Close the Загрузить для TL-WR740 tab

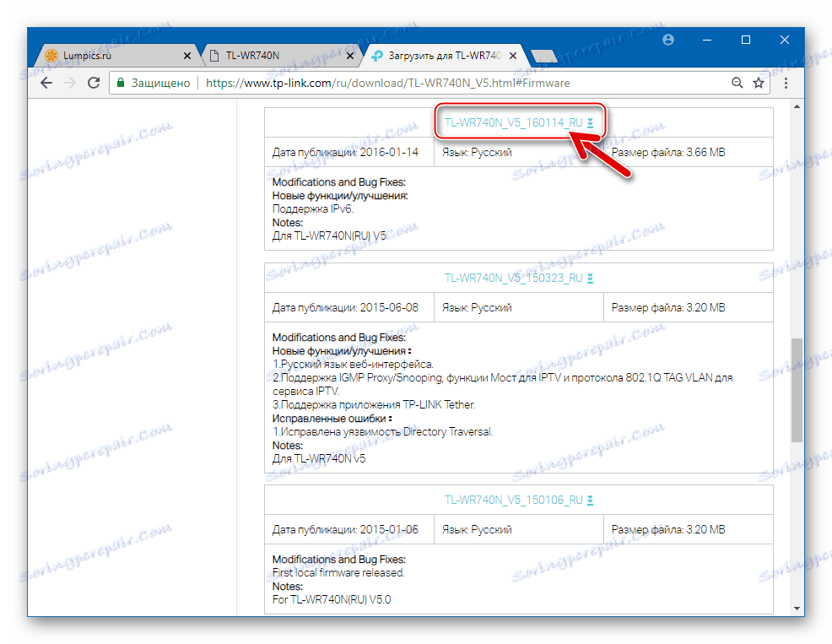(513, 55)
